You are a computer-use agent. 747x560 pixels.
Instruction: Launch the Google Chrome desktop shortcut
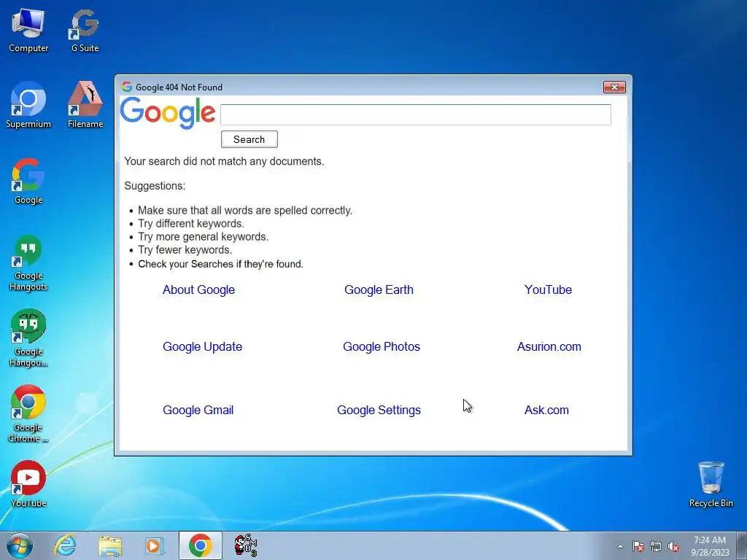coord(28,414)
